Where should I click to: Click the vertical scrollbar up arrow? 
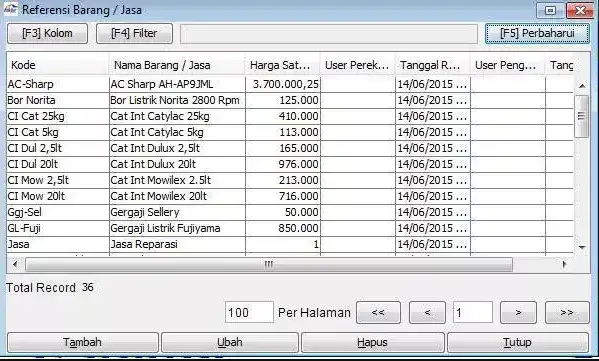pos(582,86)
